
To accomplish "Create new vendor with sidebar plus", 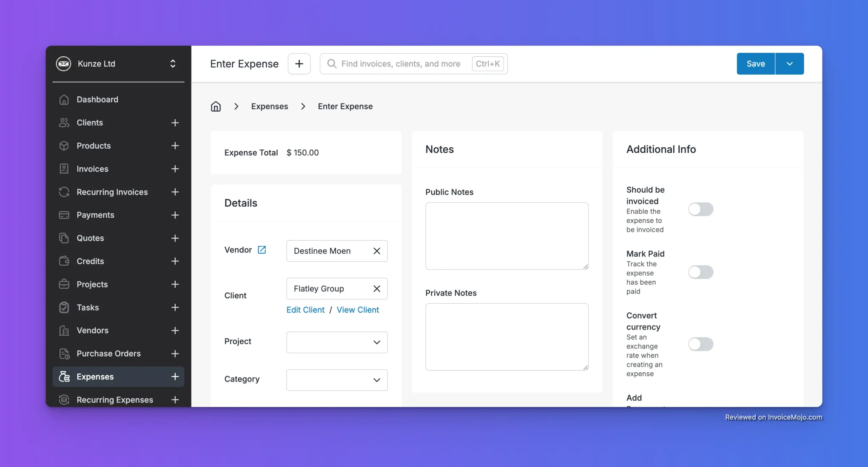I will pyautogui.click(x=175, y=330).
